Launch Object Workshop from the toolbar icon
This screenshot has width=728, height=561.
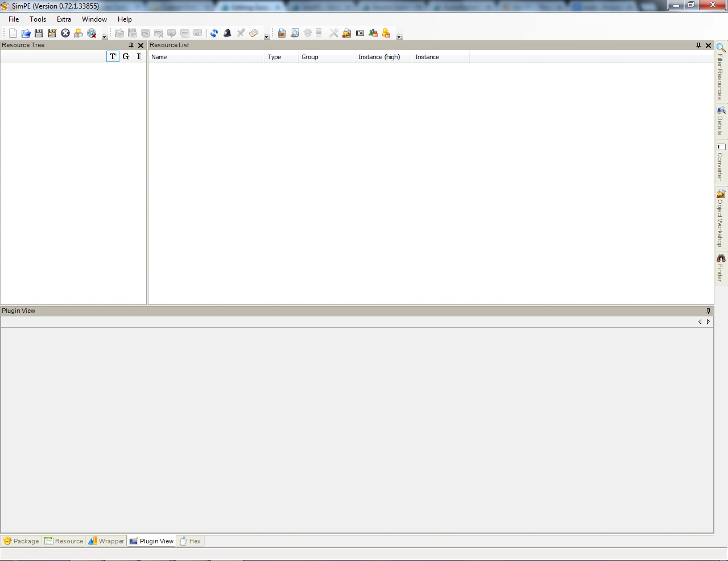click(347, 33)
